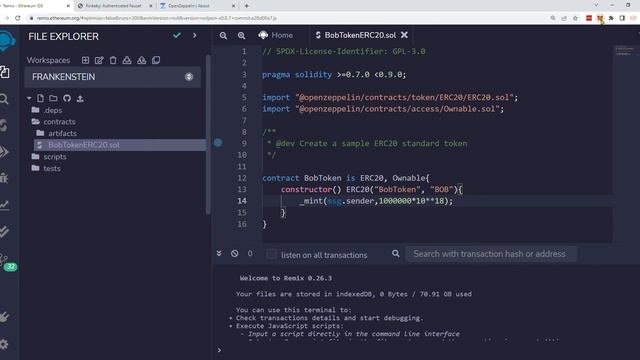Create new folder icon in explorer
This screenshot has height=360, width=640.
[53, 98]
